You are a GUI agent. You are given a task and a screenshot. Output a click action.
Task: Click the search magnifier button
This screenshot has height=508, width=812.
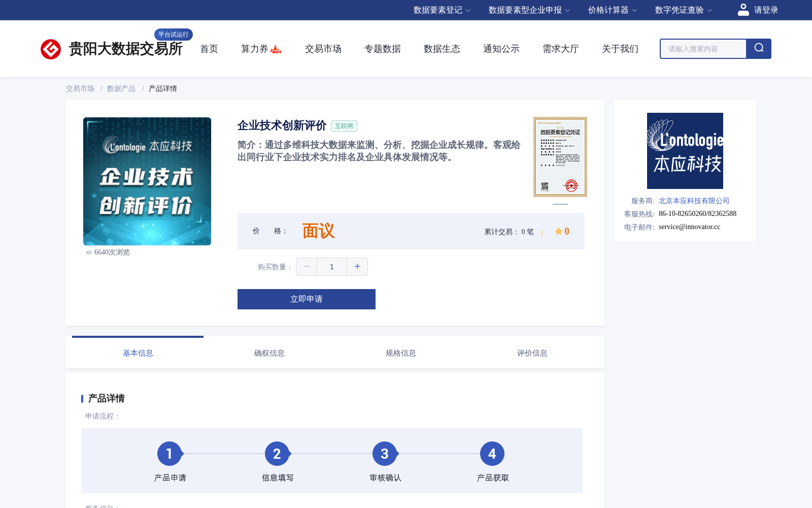759,49
